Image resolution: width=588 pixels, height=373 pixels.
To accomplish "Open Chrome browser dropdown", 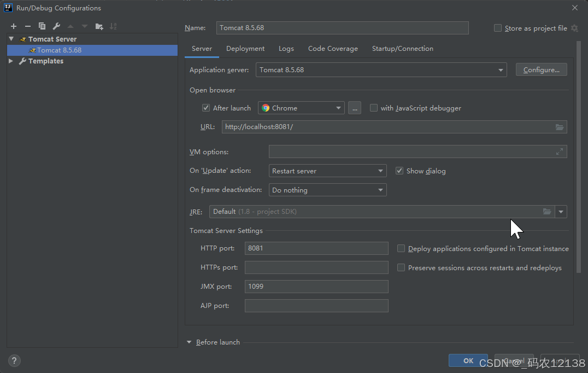I will coord(301,108).
